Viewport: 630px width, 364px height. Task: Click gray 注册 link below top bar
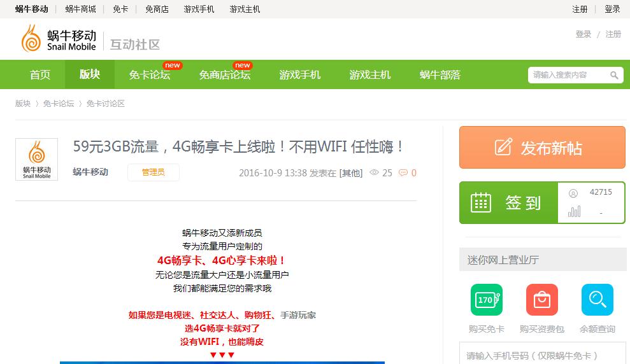click(x=613, y=34)
